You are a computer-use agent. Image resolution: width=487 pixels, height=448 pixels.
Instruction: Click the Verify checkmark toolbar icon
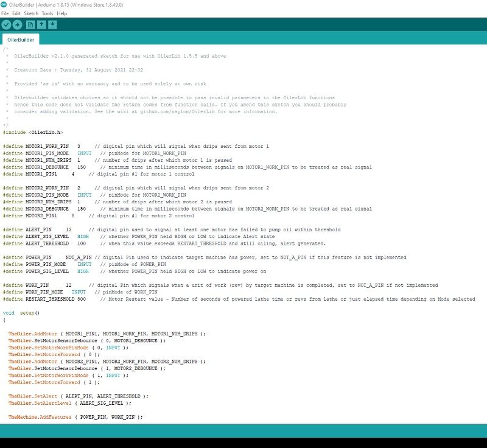pos(6,24)
